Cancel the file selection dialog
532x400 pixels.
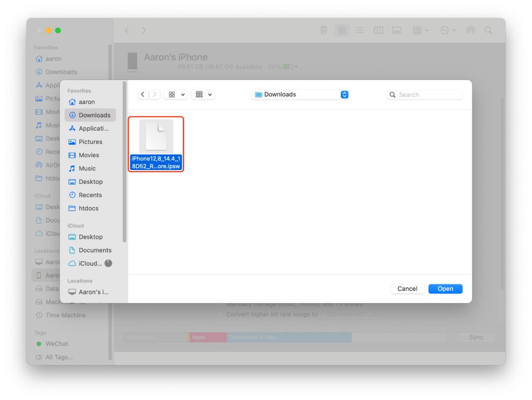coord(407,289)
